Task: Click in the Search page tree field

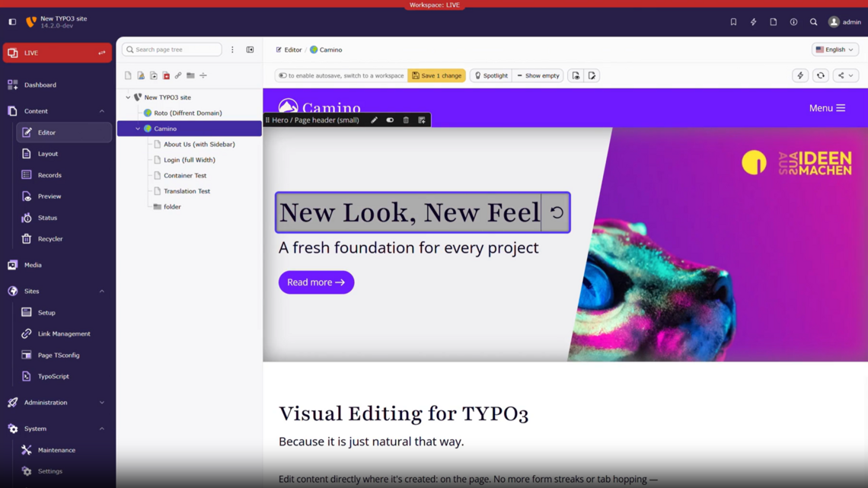Action: coord(171,49)
